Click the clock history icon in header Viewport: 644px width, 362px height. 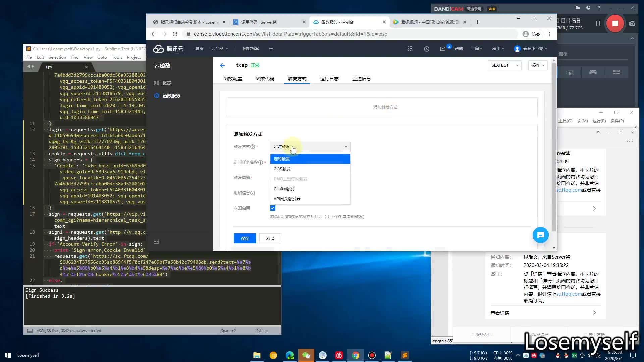point(426,49)
